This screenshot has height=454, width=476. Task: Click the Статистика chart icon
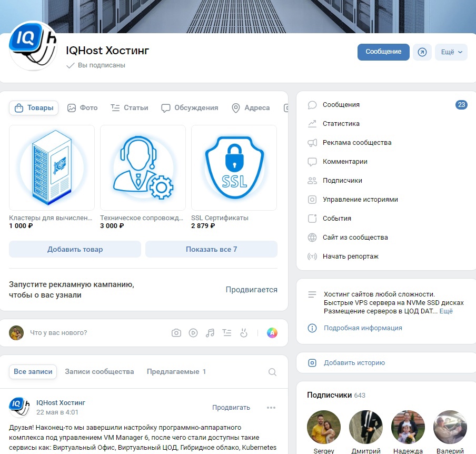pyautogui.click(x=312, y=124)
